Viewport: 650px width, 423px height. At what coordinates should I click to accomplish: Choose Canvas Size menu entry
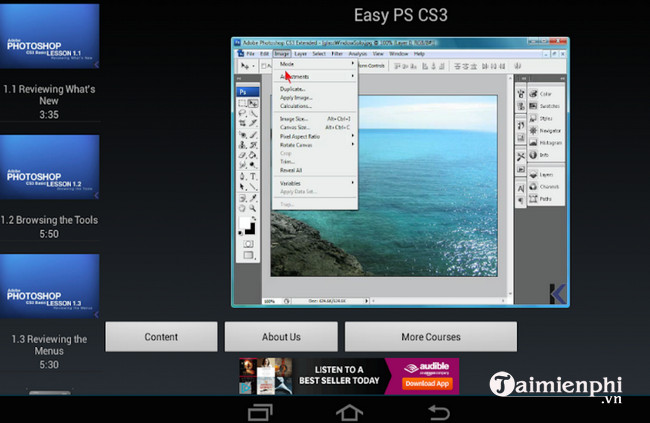[x=315, y=127]
